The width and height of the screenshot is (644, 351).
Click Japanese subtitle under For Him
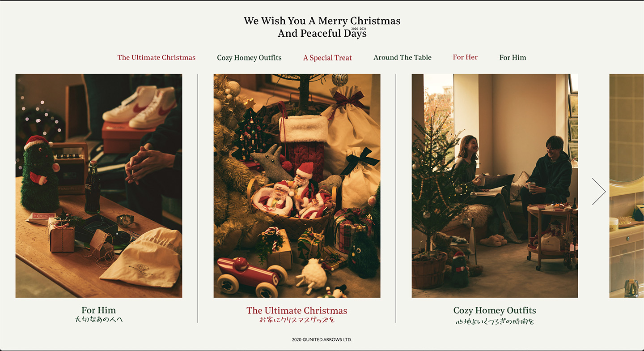click(99, 320)
